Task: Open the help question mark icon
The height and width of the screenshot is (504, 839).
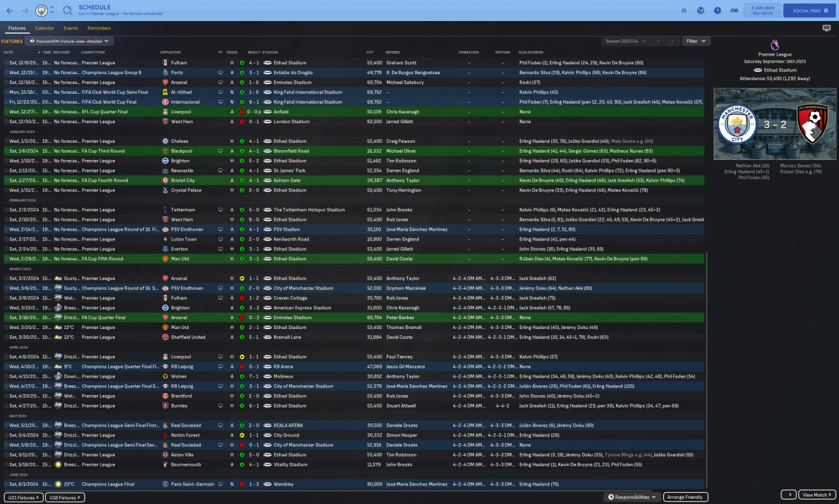Action: click(718, 10)
